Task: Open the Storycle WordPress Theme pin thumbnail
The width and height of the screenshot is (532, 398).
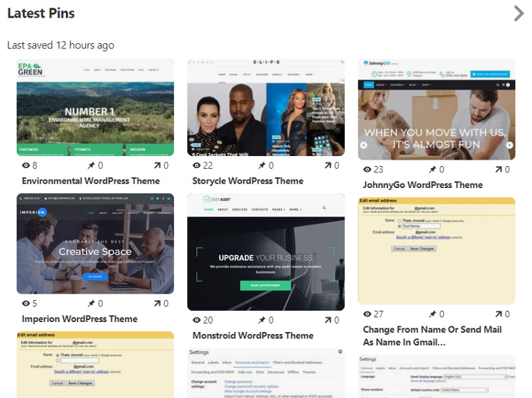Action: [x=266, y=108]
